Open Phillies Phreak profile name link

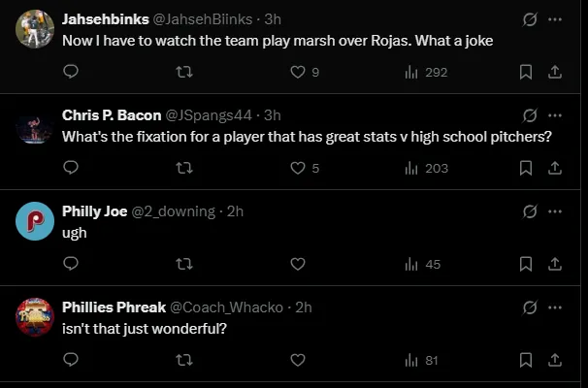click(114, 307)
